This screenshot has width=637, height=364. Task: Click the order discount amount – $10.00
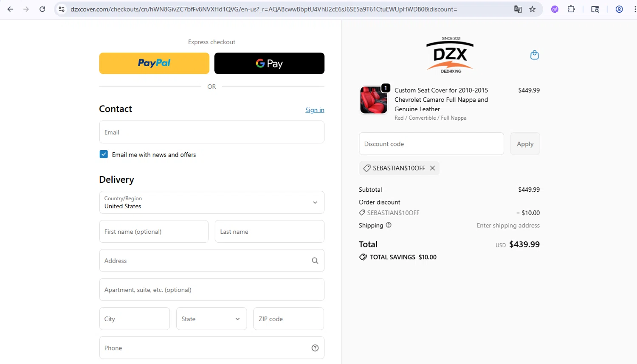(528, 213)
